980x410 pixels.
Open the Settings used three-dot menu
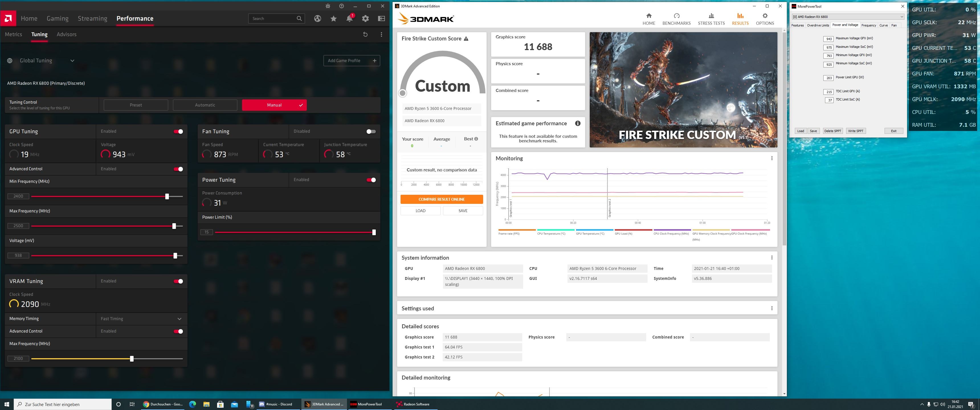click(771, 308)
